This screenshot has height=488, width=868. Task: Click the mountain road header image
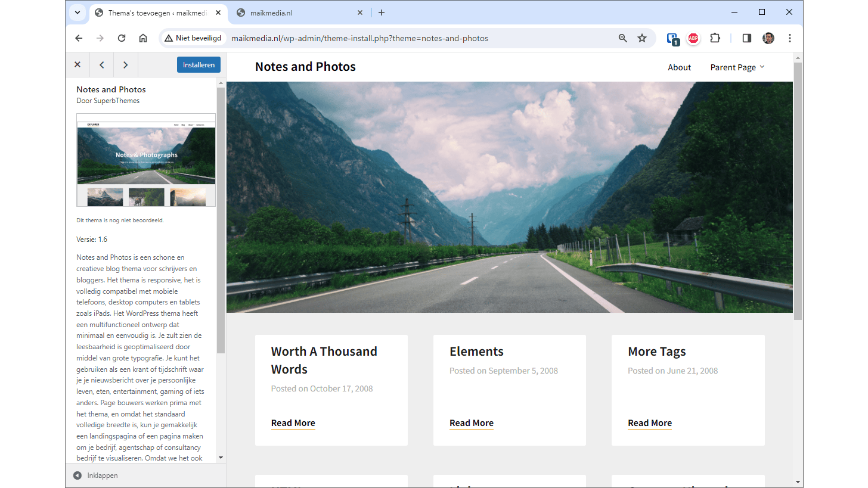point(510,197)
